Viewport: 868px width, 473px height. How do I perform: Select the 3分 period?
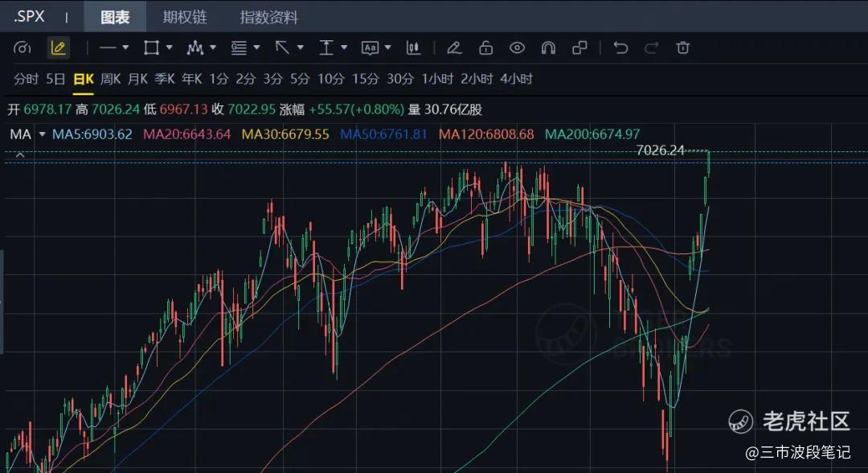[x=273, y=79]
